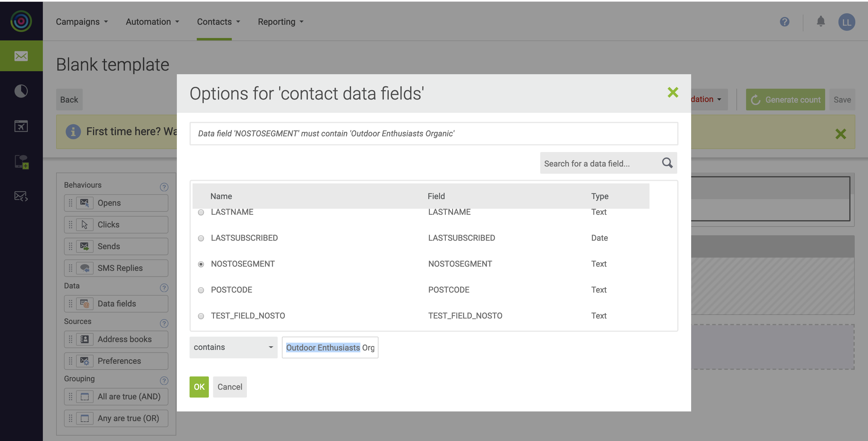Click the Preferences icon
The height and width of the screenshot is (441, 868).
[85, 361]
